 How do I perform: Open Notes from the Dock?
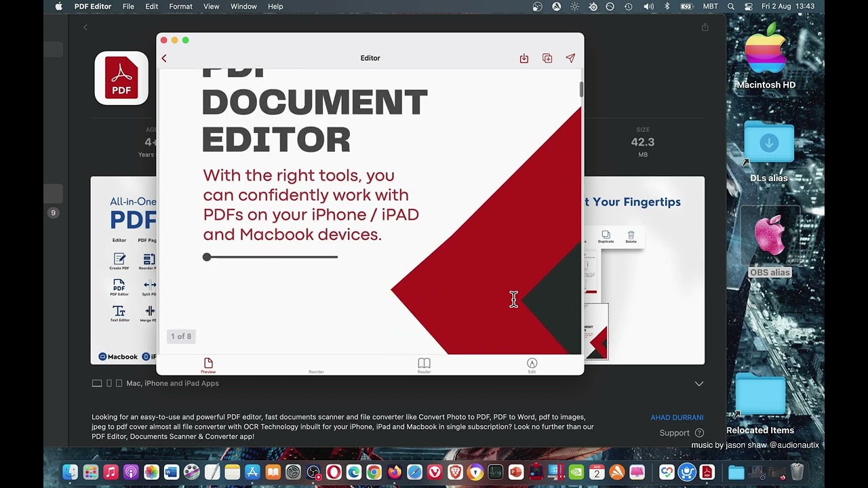point(232,472)
